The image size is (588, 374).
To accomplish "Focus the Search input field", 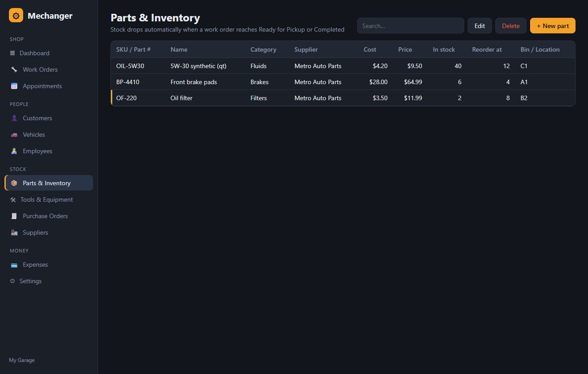I will pyautogui.click(x=411, y=26).
